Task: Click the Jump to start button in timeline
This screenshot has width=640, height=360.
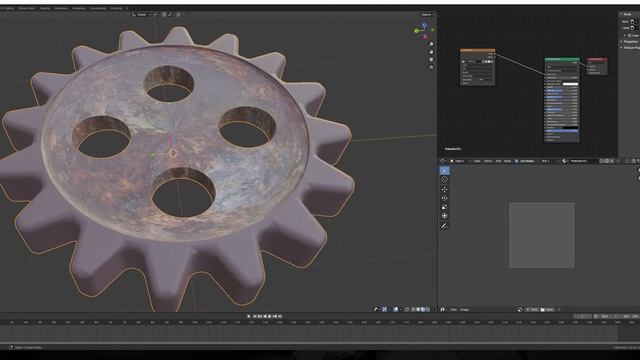Action: click(x=254, y=316)
